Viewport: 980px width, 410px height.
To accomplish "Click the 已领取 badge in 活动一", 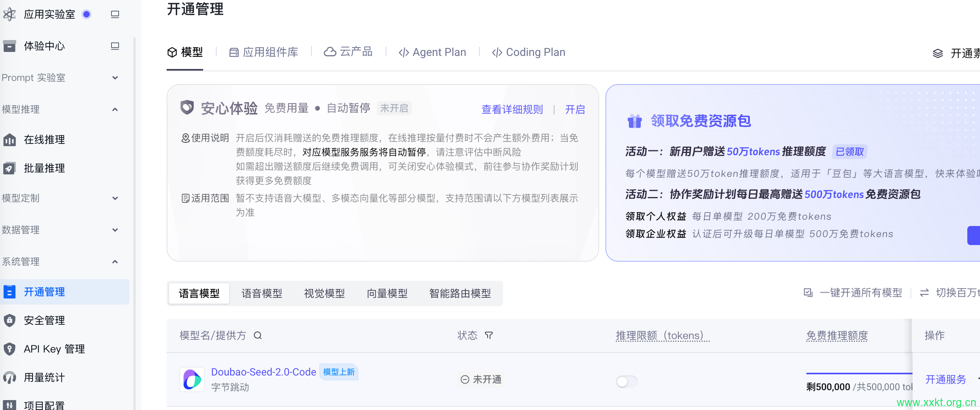I will pyautogui.click(x=849, y=151).
